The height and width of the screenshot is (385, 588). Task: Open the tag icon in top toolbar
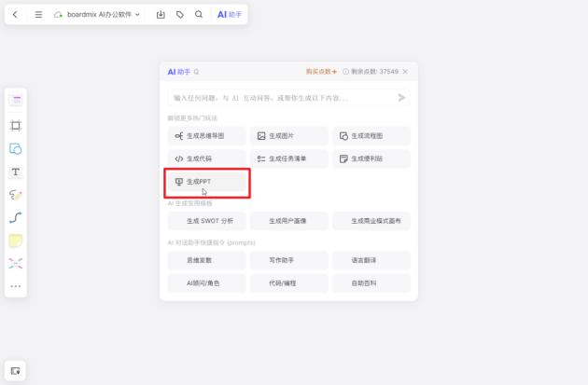click(x=180, y=15)
